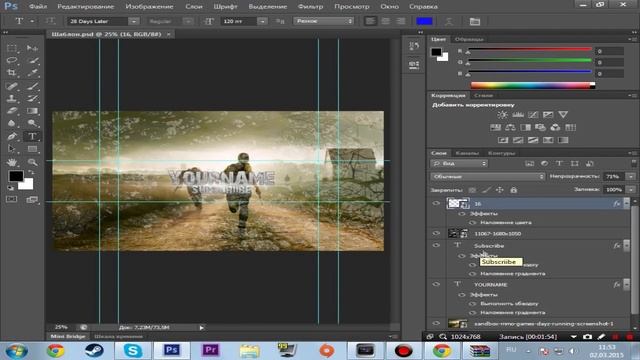This screenshot has width=640, height=360.
Task: Click the Curves adjustment icon
Action: [533, 115]
